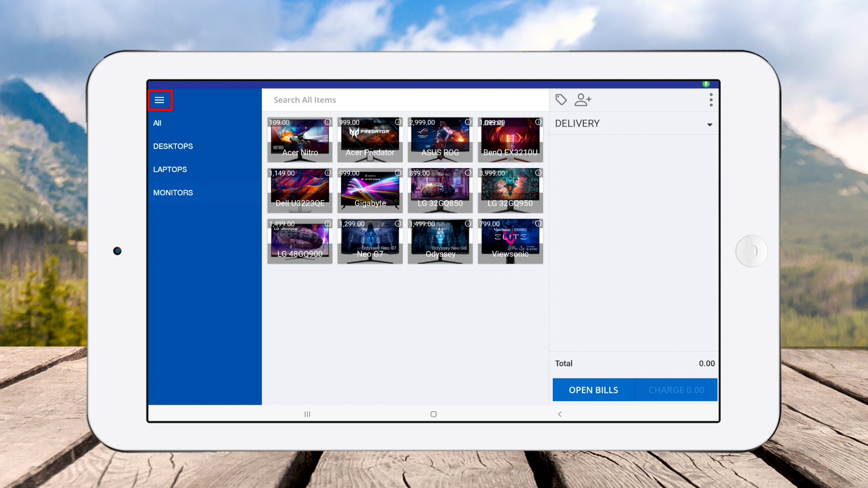
Task: Open info icon on ASUS ROG tile
Action: pos(468,122)
